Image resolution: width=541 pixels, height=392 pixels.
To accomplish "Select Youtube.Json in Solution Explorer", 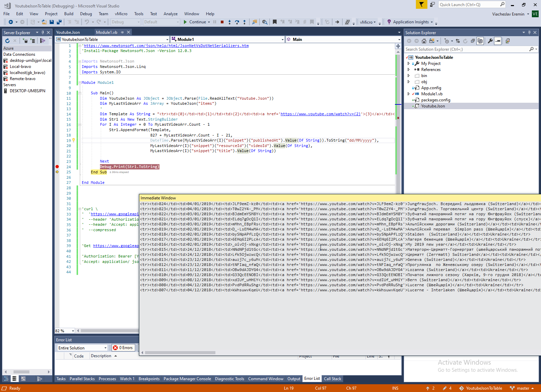I will click(x=433, y=106).
